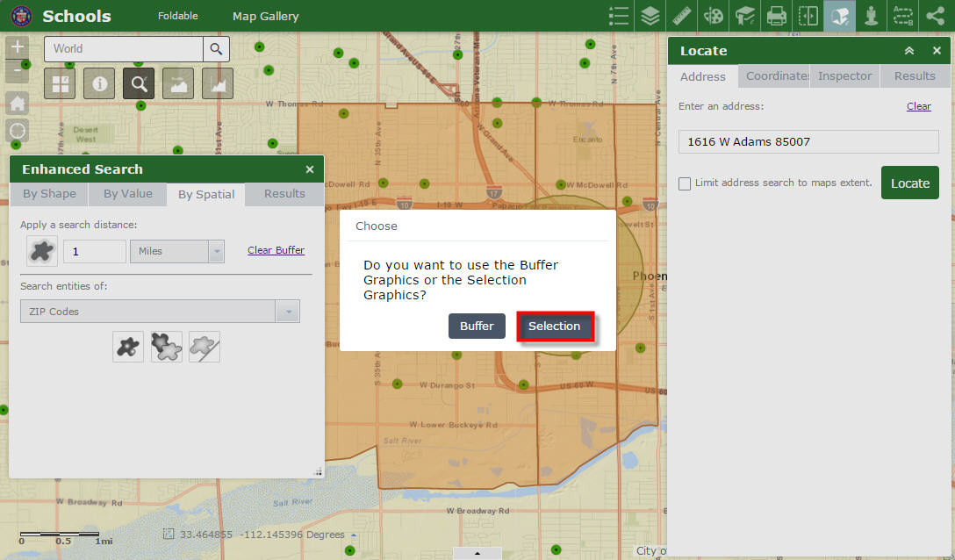Viewport: 955px width, 560px height.
Task: Toggle the Locate mailbox widget in header
Action: [x=840, y=16]
